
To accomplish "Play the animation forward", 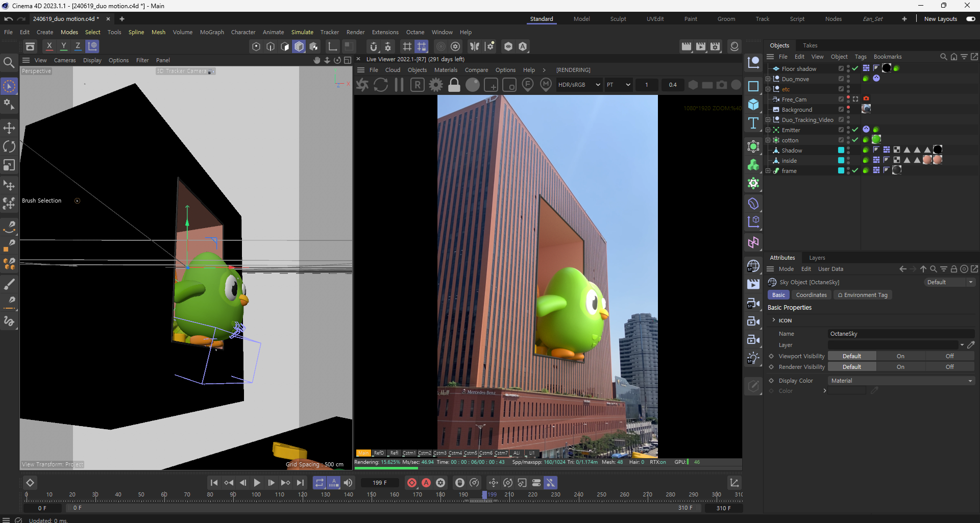I will (x=257, y=483).
